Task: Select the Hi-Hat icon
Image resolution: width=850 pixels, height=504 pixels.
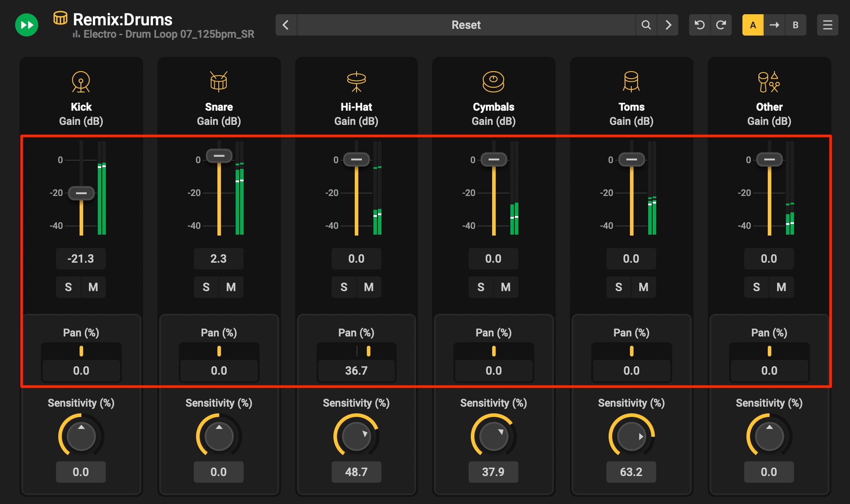Action: tap(357, 82)
